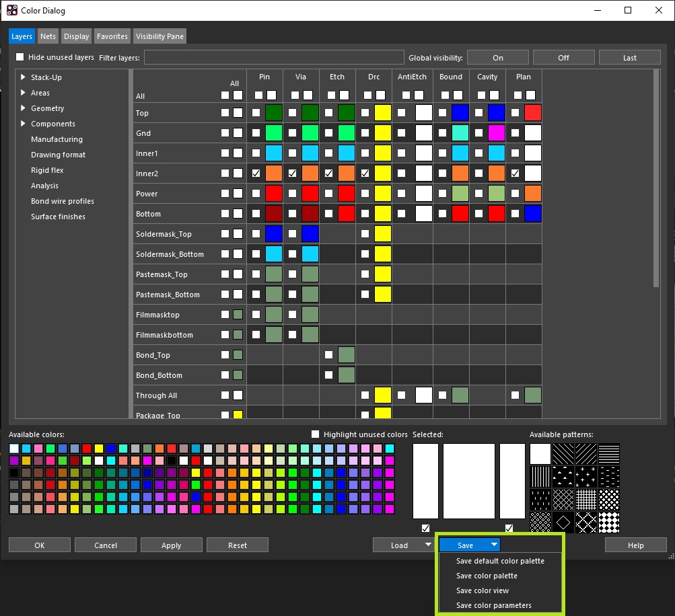
Task: Select the solid white fill pattern
Action: click(540, 454)
